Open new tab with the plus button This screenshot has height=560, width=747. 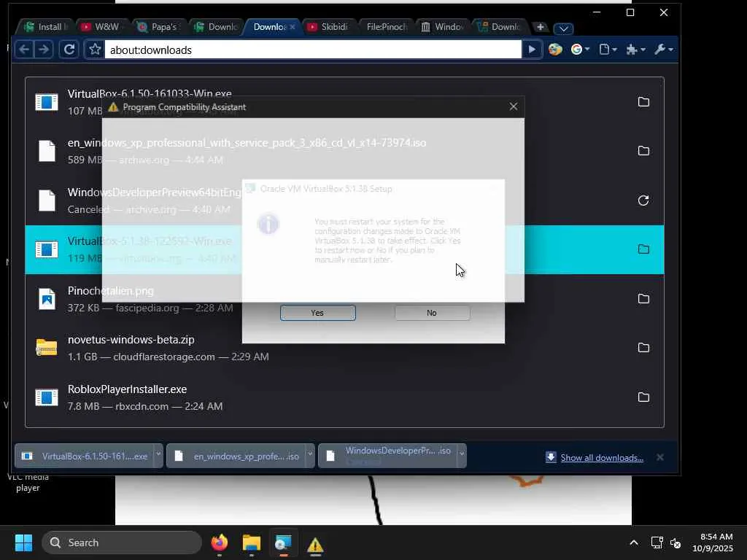point(540,27)
